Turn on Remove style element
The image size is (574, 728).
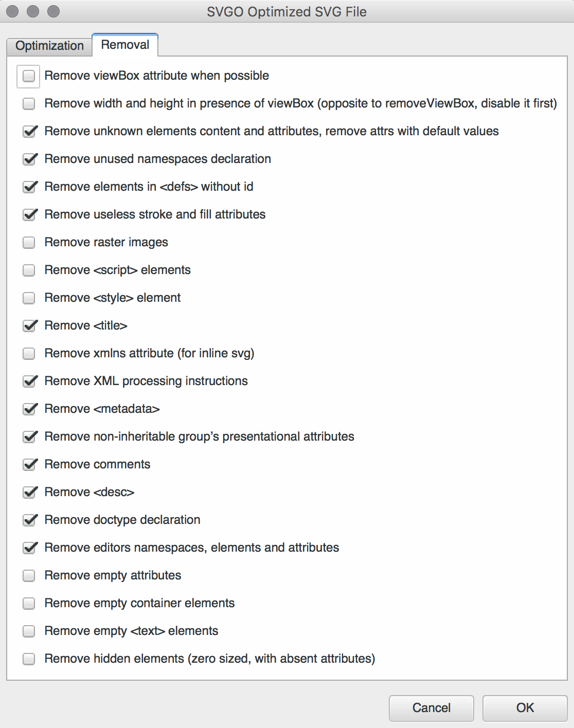29,298
